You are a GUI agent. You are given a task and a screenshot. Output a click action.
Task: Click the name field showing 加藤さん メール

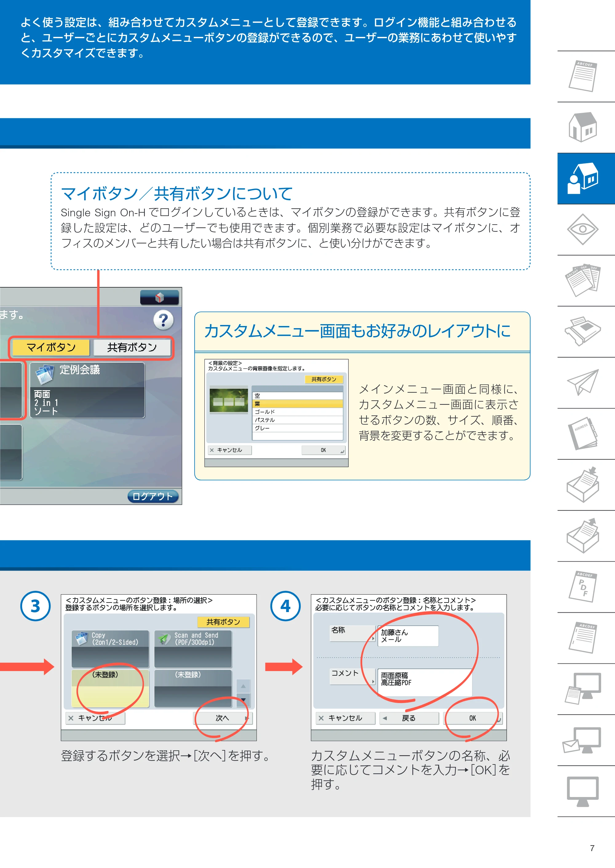(x=408, y=636)
